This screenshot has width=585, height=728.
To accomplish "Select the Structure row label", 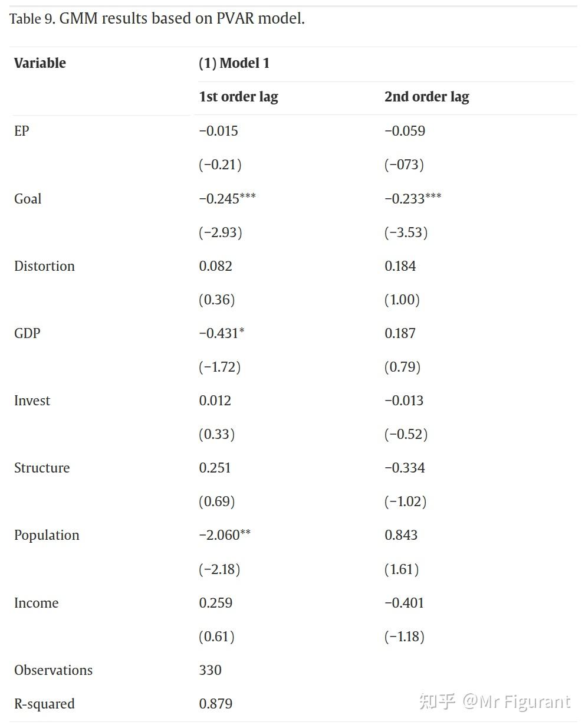I will (42, 468).
